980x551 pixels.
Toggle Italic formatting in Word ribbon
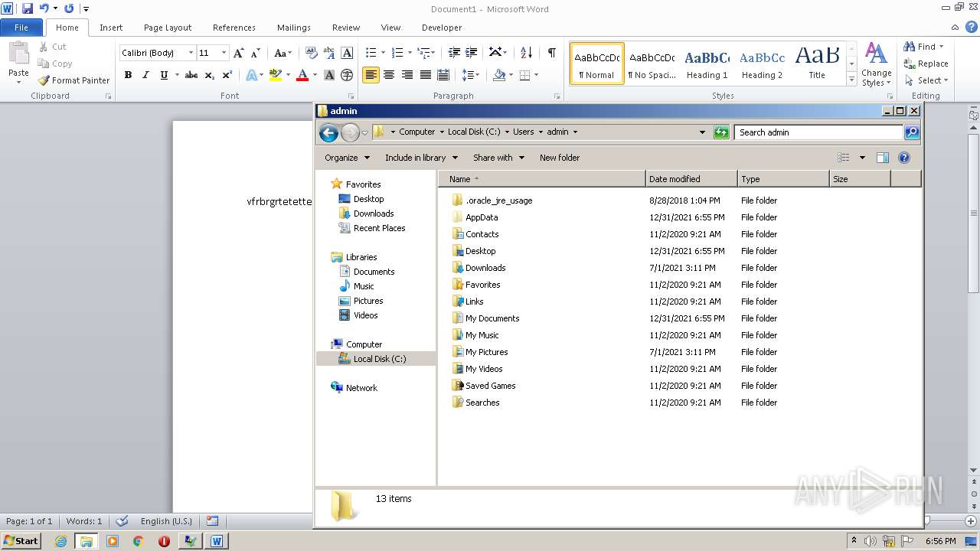145,75
